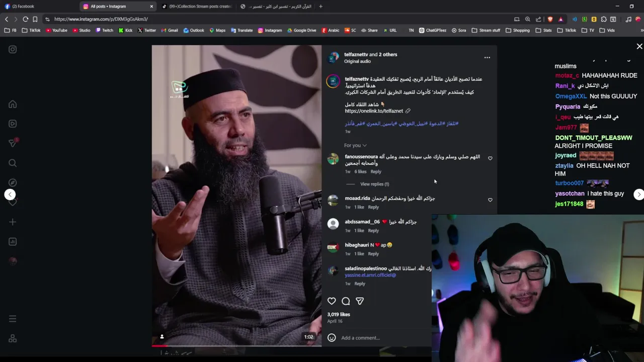Focus the Add a comment field
644x362 pixels.
pyautogui.click(x=382, y=338)
